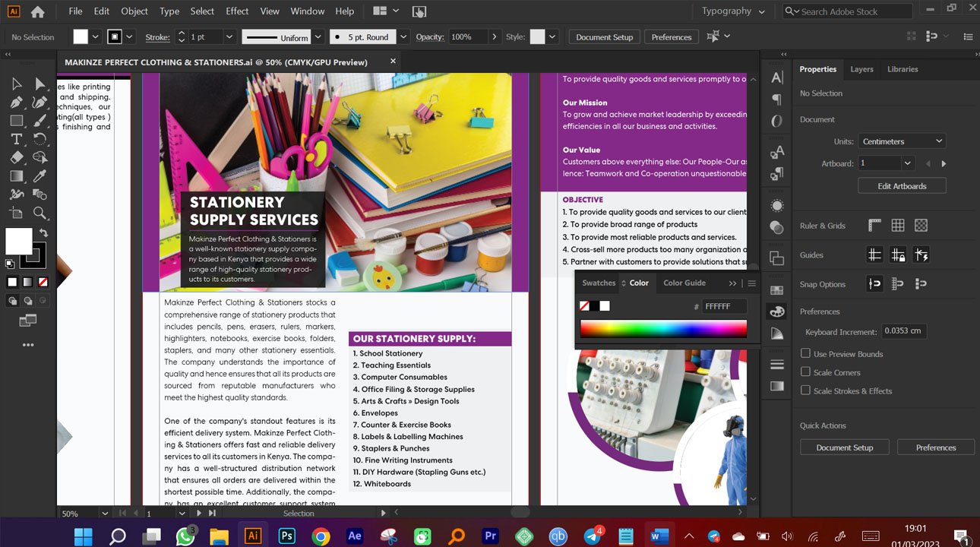Open the Units dropdown showing Centimeters
Screen dimensions: 980x547
click(x=901, y=141)
